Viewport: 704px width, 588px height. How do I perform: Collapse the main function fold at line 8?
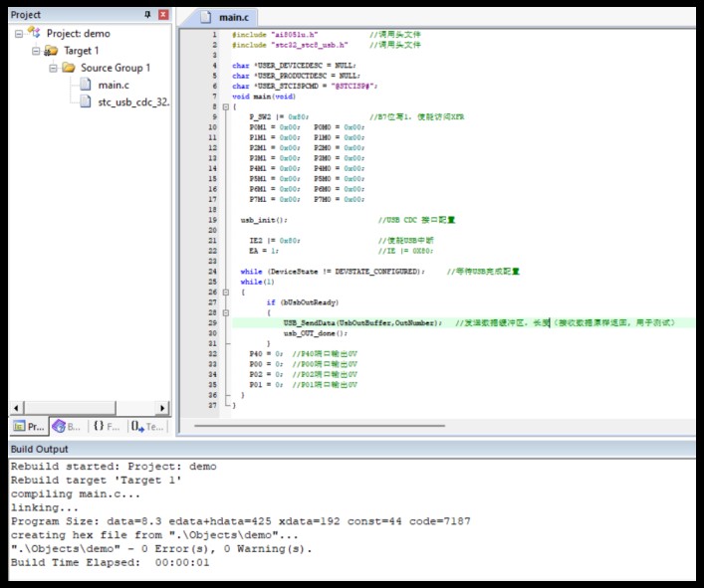click(x=226, y=106)
